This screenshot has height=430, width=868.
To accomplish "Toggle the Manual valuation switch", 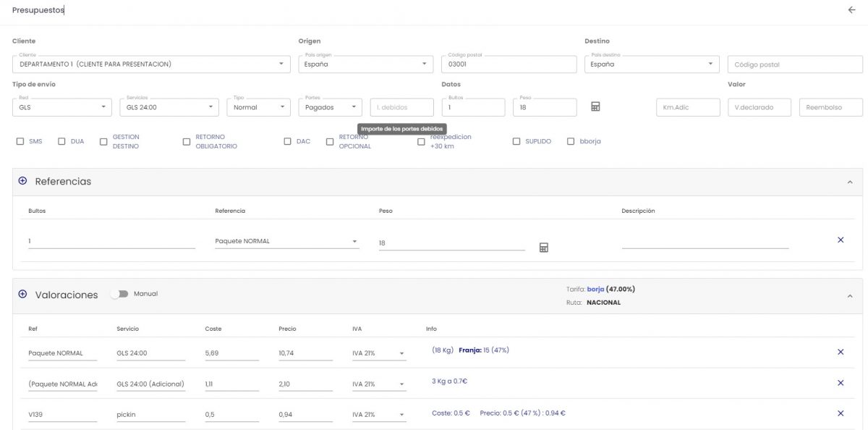I will click(x=119, y=294).
